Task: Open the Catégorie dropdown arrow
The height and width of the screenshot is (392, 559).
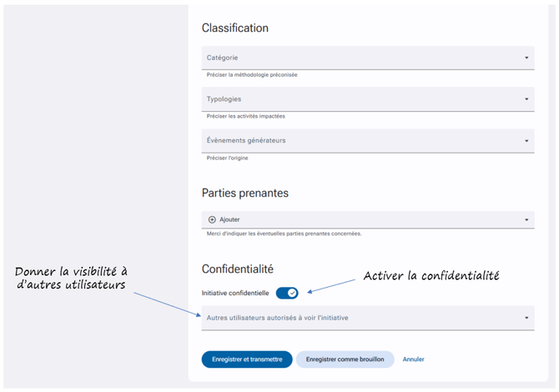Action: tap(526, 58)
